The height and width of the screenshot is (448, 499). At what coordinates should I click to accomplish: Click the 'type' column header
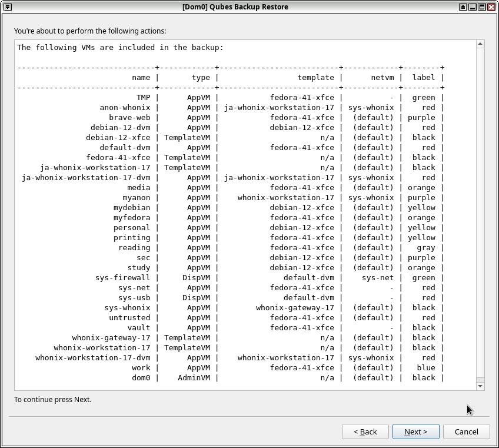pyautogui.click(x=201, y=78)
